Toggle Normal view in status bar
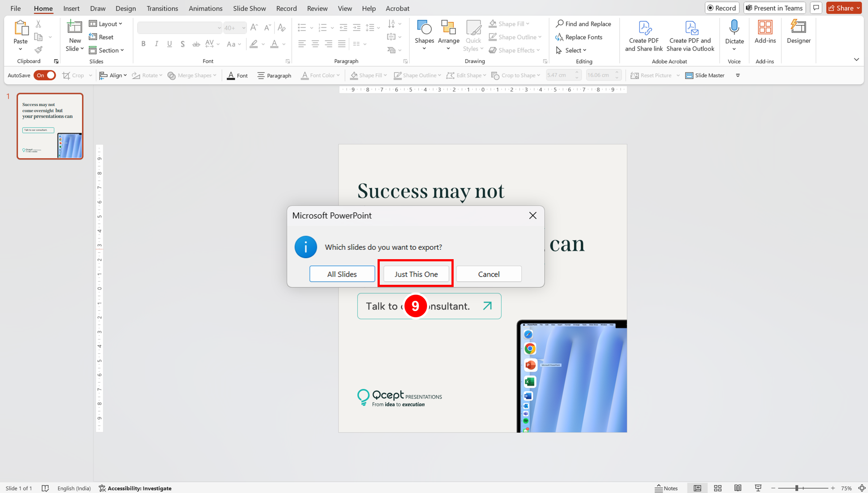The height and width of the screenshot is (493, 868). pos(697,488)
